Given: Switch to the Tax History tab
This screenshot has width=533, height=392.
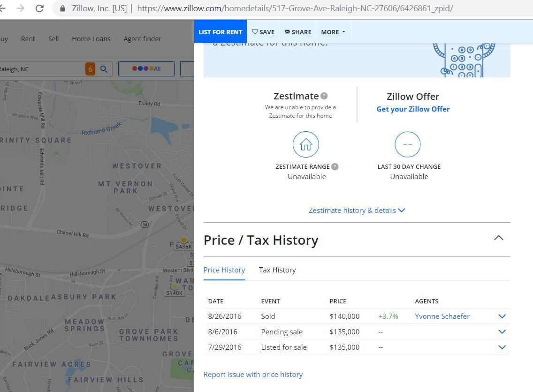Looking at the screenshot, I should [x=277, y=270].
